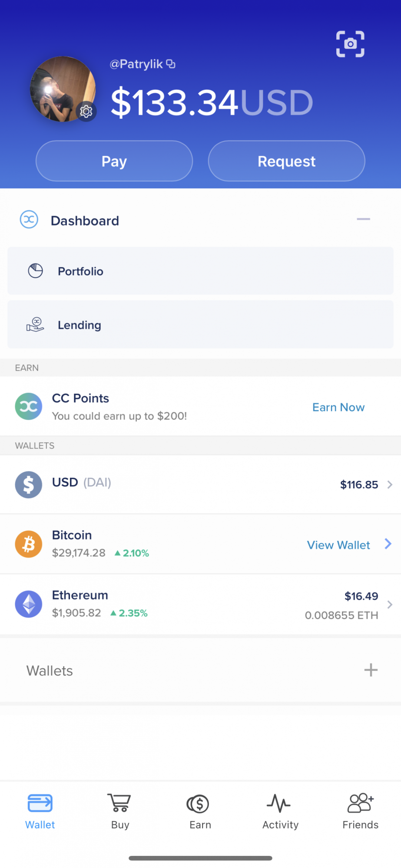The height and width of the screenshot is (868, 401).
Task: Switch to the Buy tab
Action: tap(120, 811)
